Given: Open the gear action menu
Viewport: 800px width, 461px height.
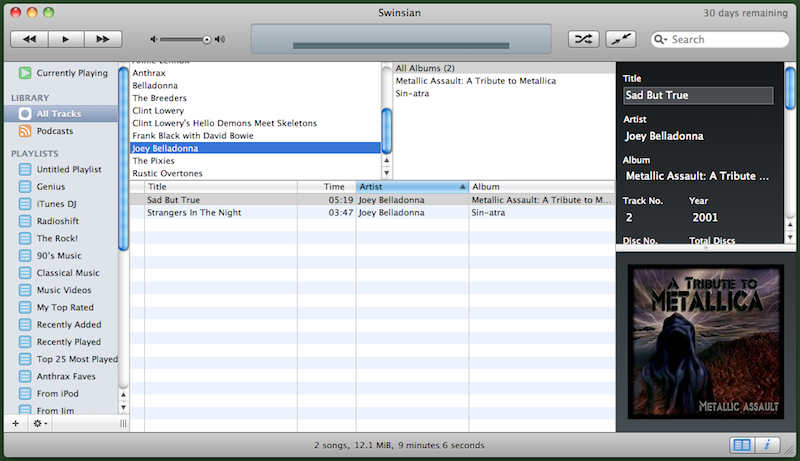Looking at the screenshot, I should click(40, 424).
